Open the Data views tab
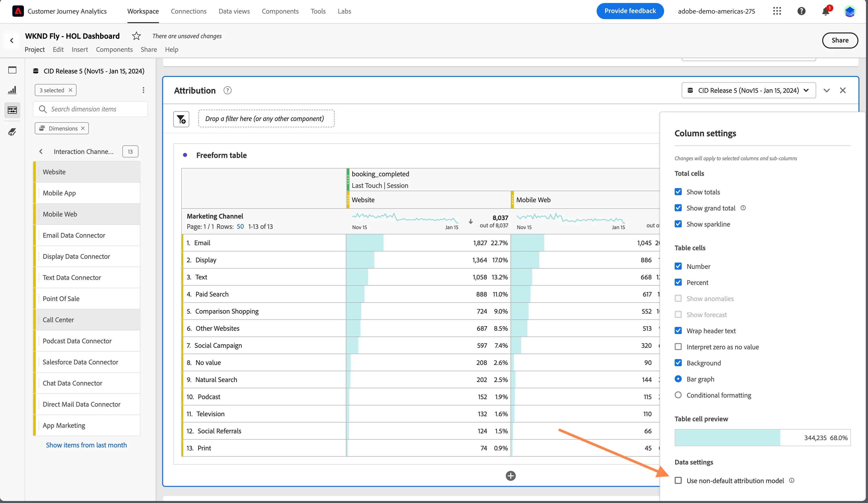Viewport: 868px width, 503px height. coord(234,11)
